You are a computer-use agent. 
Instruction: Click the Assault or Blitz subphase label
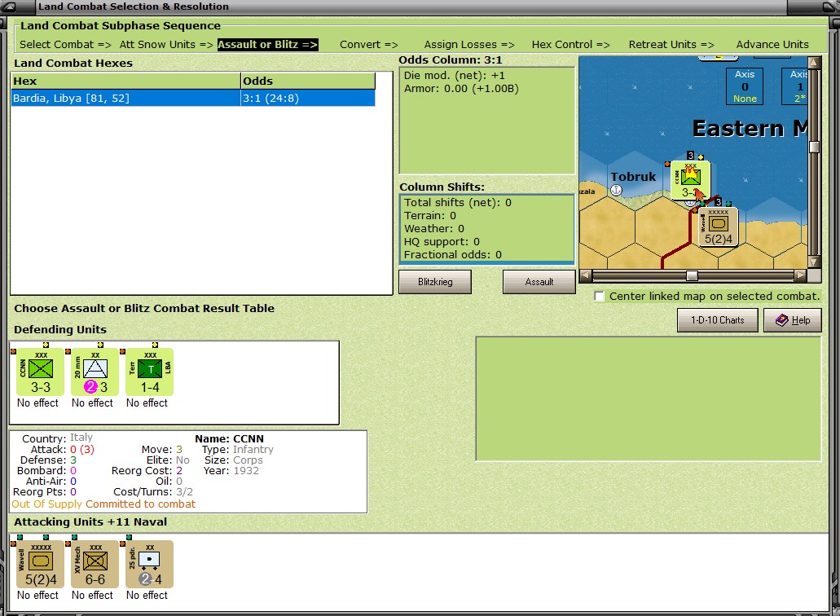point(268,45)
